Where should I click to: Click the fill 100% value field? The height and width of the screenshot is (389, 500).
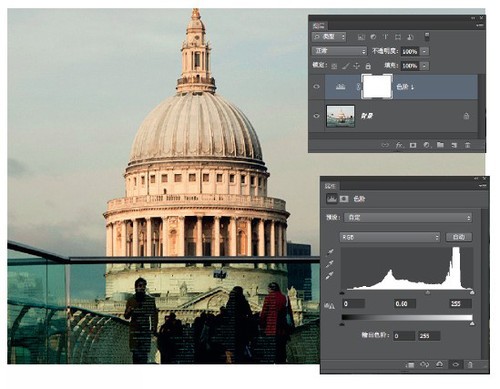(x=410, y=66)
